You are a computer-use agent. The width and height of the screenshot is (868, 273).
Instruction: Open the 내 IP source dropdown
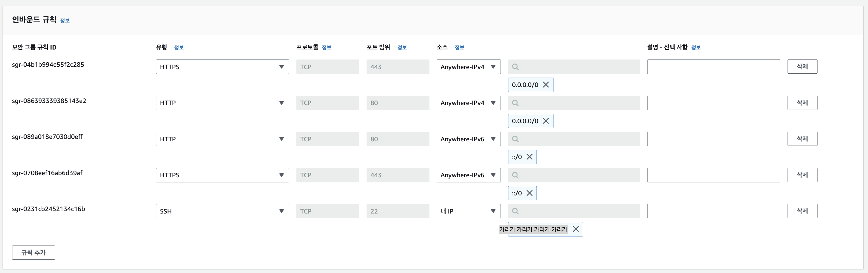click(x=469, y=211)
